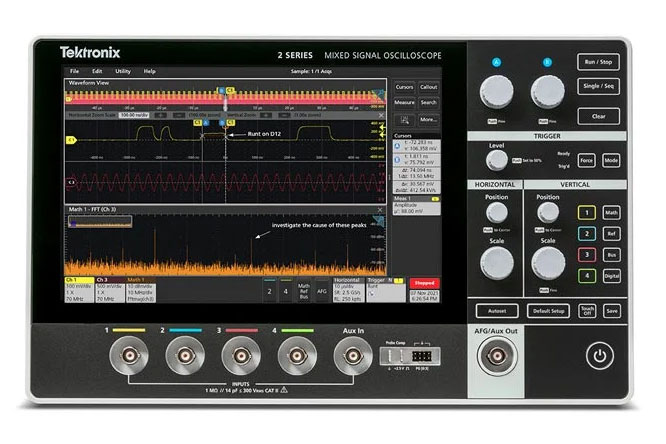
Task: Tap the on-screen AFG button
Action: [322, 291]
